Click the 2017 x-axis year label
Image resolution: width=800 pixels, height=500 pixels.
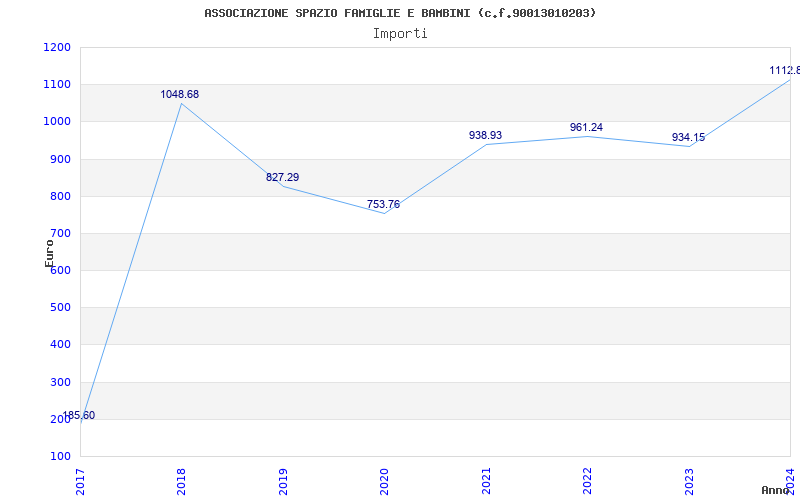[x=80, y=481]
